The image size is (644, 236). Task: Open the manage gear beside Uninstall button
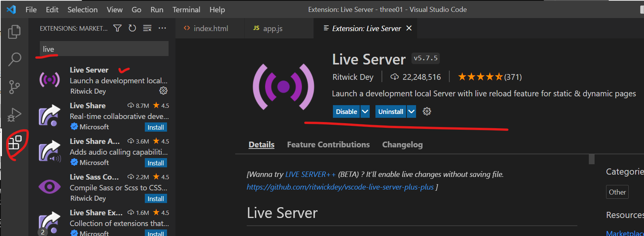point(427,111)
